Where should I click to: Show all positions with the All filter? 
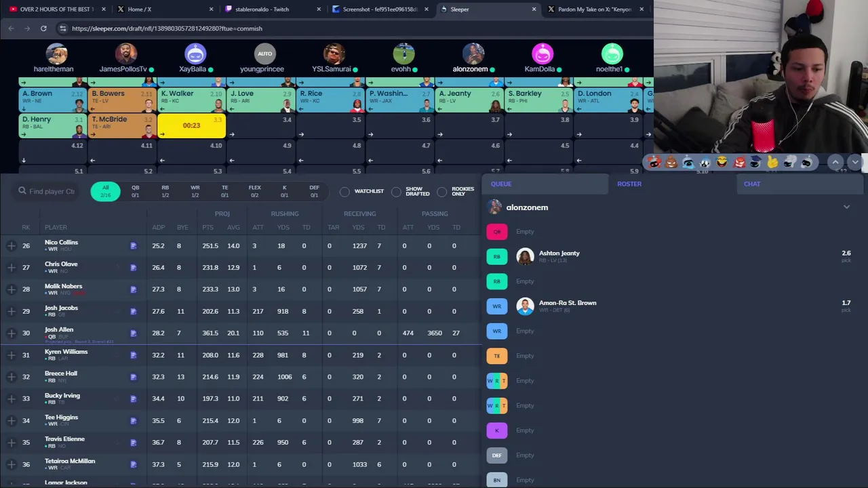tap(105, 191)
